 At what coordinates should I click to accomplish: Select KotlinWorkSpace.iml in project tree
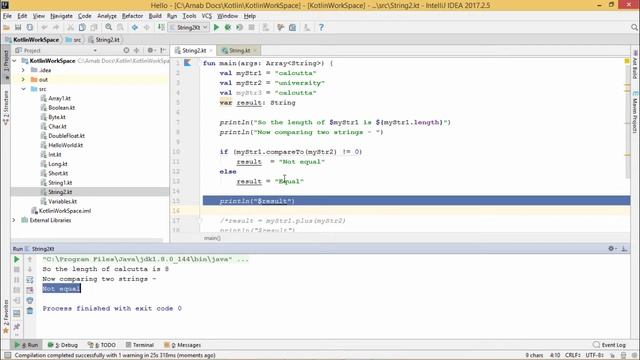(64, 211)
